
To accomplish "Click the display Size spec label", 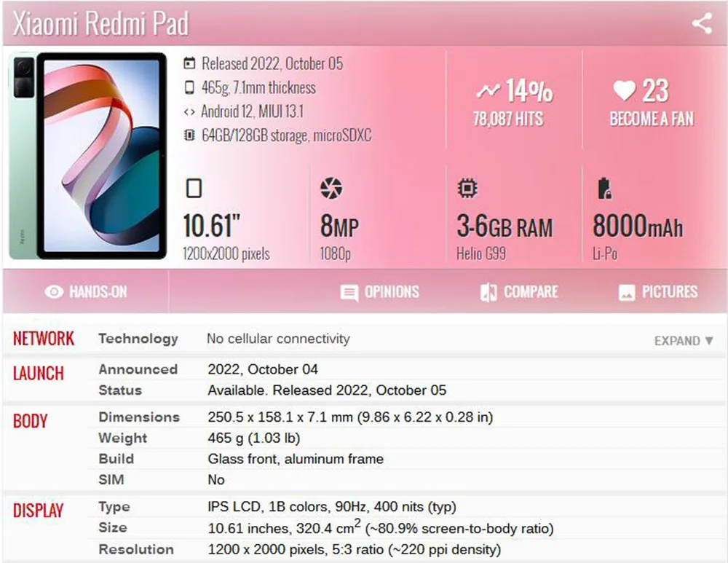I will click(x=113, y=528).
